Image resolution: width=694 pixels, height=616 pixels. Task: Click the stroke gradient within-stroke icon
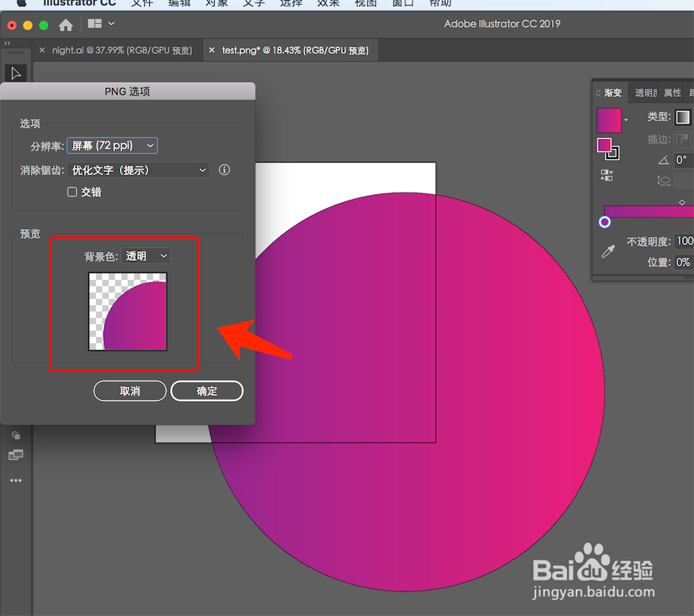[682, 140]
